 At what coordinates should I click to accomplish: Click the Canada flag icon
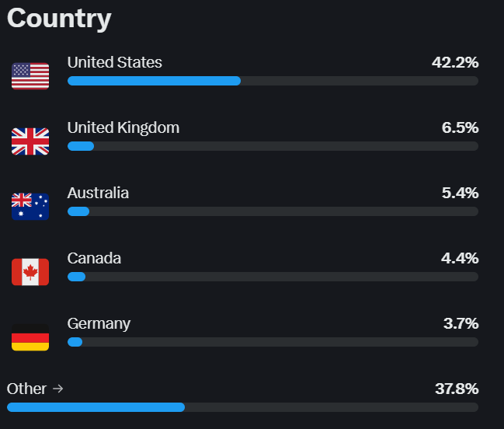click(30, 272)
